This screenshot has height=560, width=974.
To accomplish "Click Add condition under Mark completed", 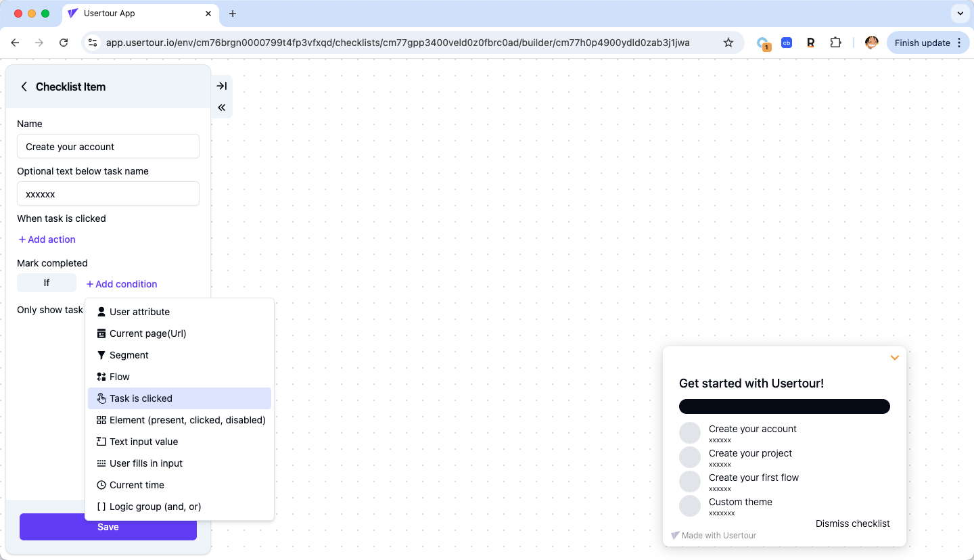I will pyautogui.click(x=122, y=284).
